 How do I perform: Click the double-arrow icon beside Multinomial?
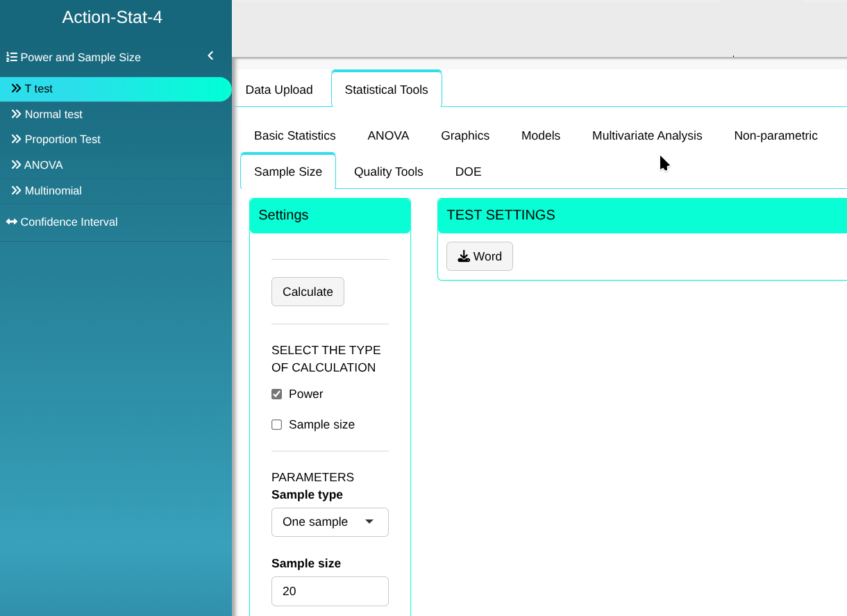[x=16, y=190]
